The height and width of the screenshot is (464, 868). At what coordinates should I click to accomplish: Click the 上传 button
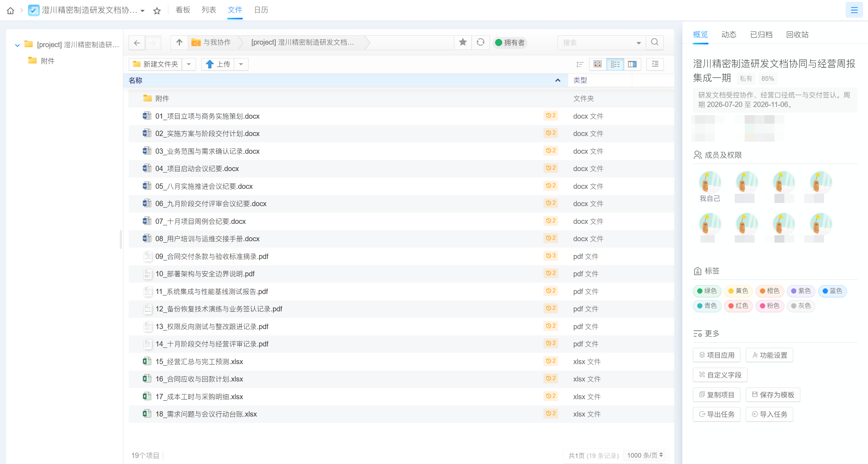coord(218,64)
